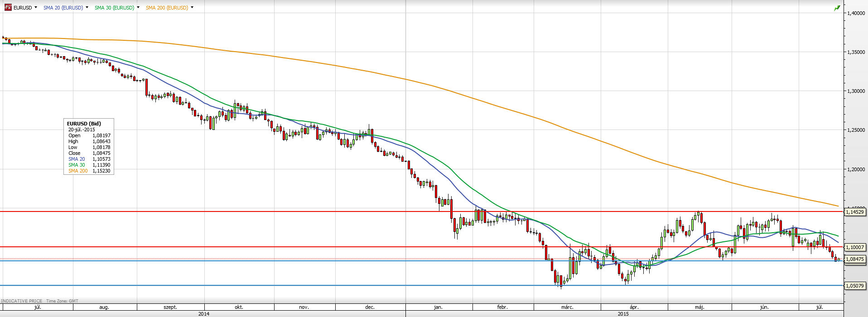Open the EURUSD symbol dropdown

point(36,8)
